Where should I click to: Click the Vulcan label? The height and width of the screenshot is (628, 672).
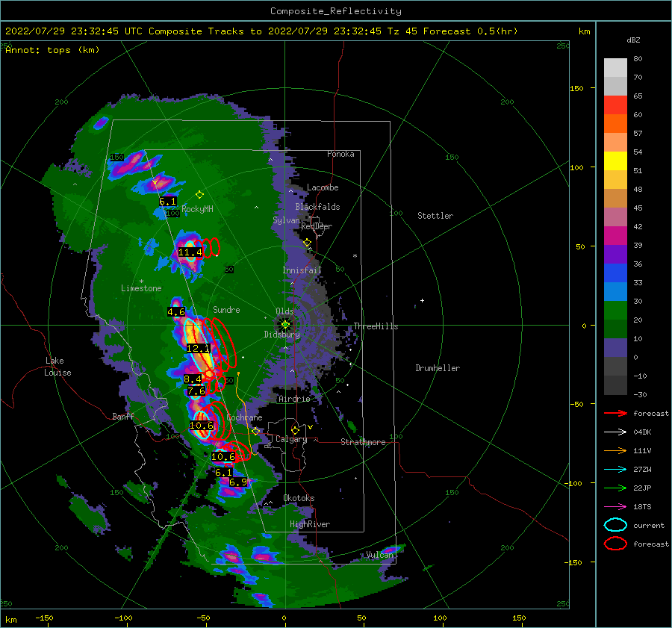click(x=379, y=555)
